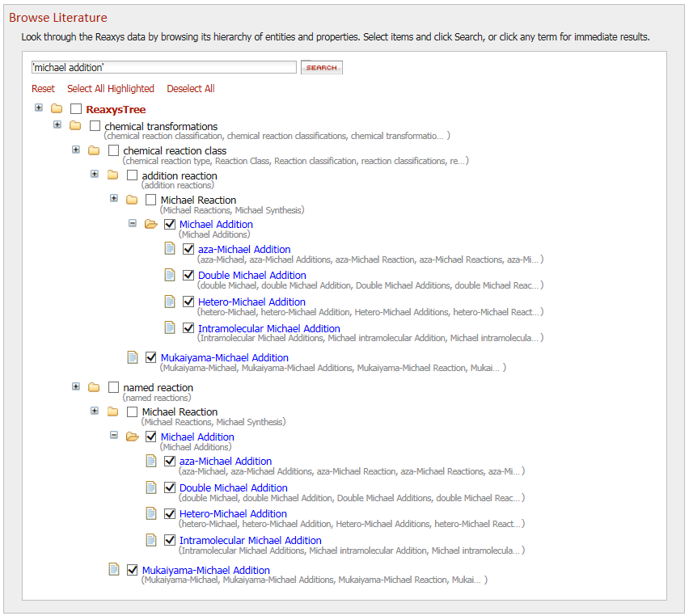Click folder icon of Michael Reaction under named reaction
This screenshot has width=693, height=616.
pyautogui.click(x=112, y=411)
